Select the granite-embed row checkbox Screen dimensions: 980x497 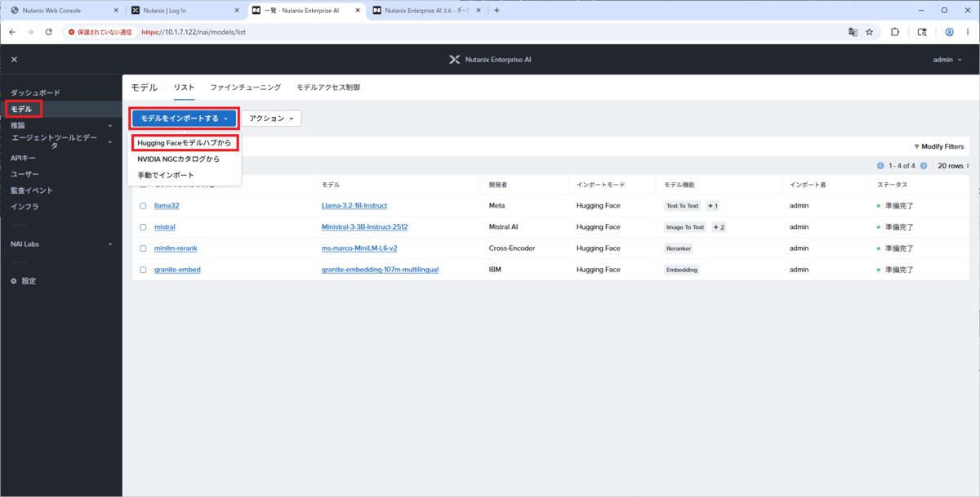click(143, 270)
